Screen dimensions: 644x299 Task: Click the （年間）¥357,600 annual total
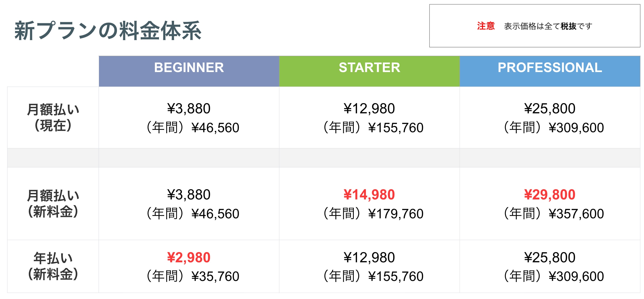553,214
